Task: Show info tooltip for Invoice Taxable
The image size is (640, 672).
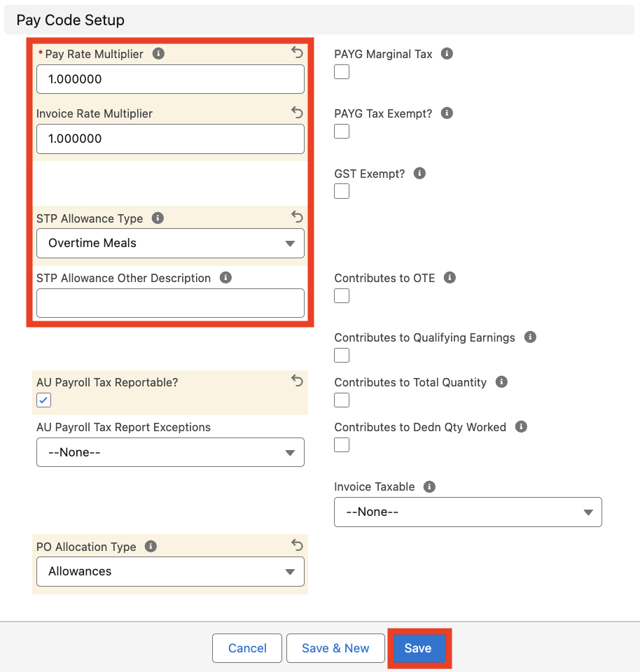Action: coord(429,486)
